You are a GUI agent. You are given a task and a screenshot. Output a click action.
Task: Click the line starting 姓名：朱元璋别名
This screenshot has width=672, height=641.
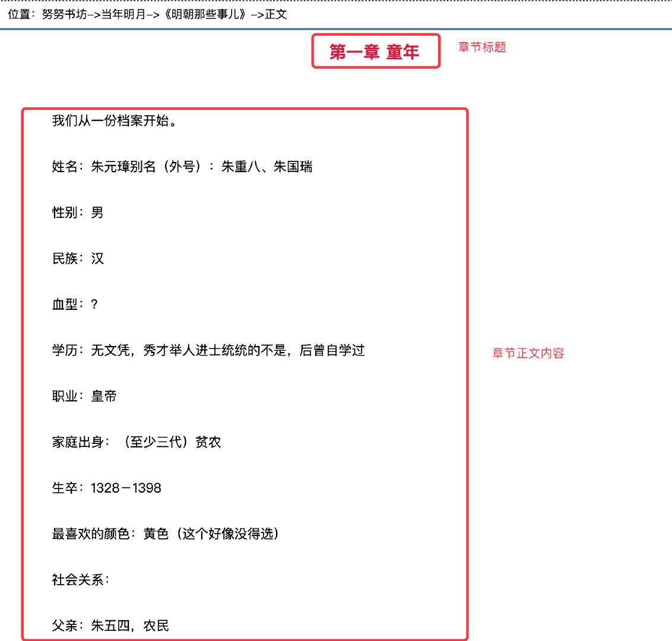pyautogui.click(x=182, y=167)
